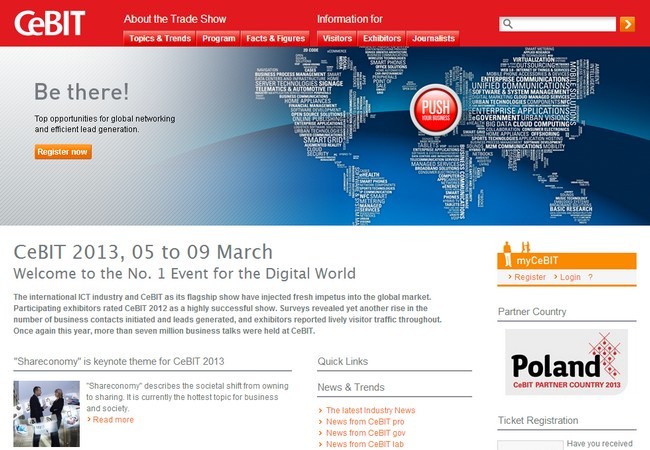Click the Ticket Registration heading

(538, 420)
